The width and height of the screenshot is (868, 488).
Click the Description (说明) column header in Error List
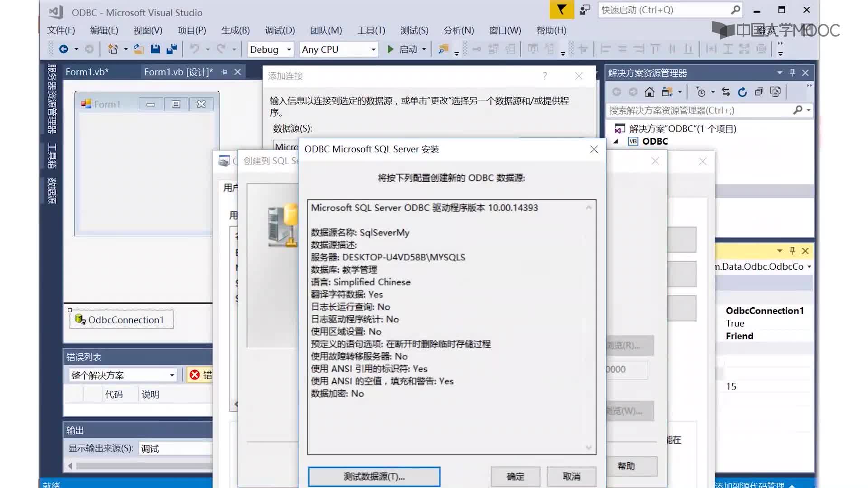(150, 394)
